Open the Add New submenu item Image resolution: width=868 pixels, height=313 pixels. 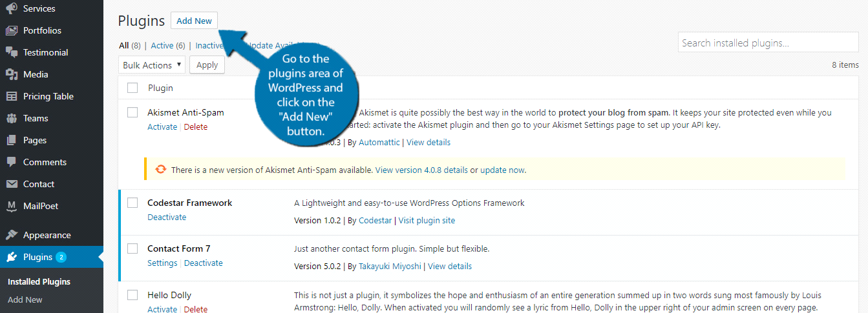[25, 299]
